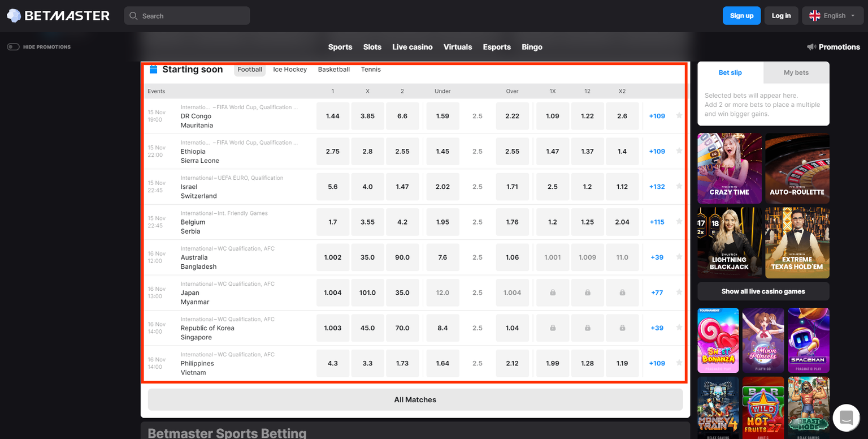This screenshot has width=868, height=439.
Task: Switch to the Ice Hockey tab
Action: click(290, 69)
